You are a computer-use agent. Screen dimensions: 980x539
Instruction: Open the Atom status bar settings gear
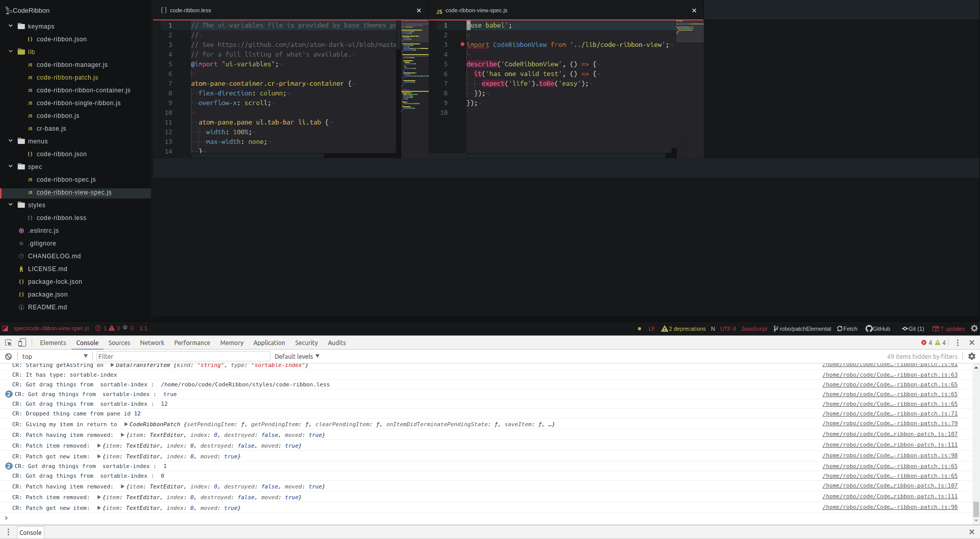point(974,328)
